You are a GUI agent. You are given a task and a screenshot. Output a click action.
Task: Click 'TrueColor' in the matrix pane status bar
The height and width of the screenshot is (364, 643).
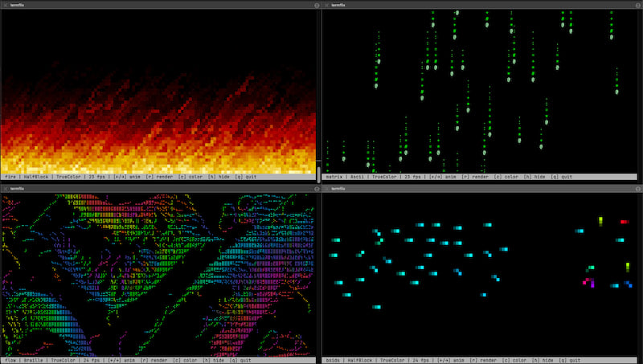coord(384,177)
